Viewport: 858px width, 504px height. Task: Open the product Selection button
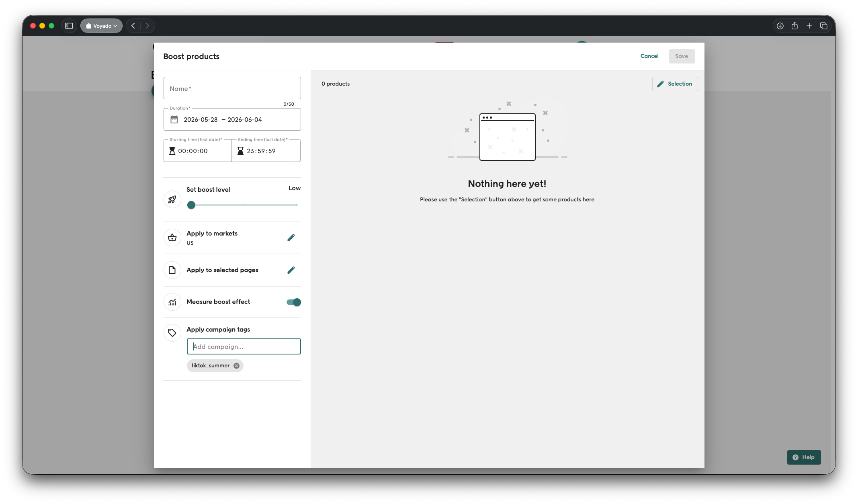[675, 84]
